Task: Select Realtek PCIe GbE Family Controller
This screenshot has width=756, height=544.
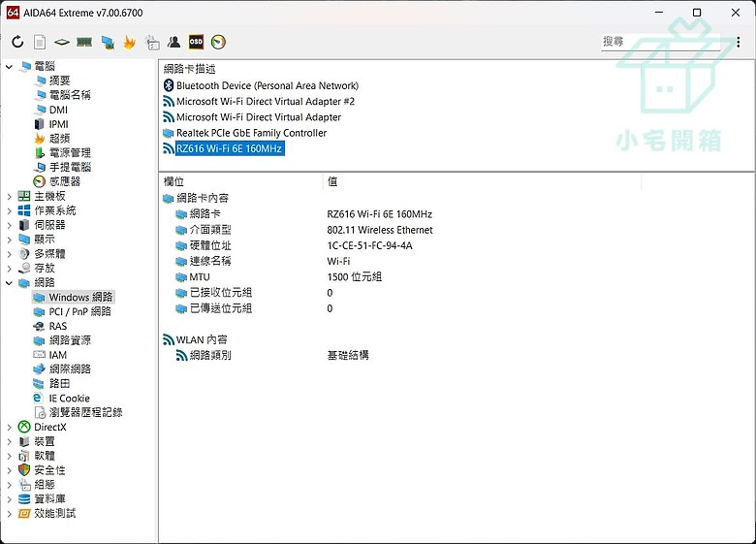Action: tap(251, 133)
